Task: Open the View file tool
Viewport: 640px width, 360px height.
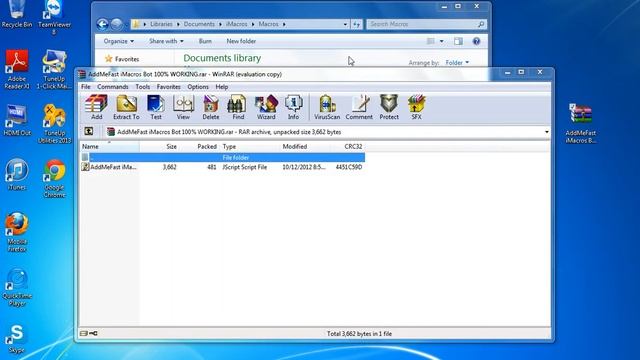Action: (x=183, y=107)
